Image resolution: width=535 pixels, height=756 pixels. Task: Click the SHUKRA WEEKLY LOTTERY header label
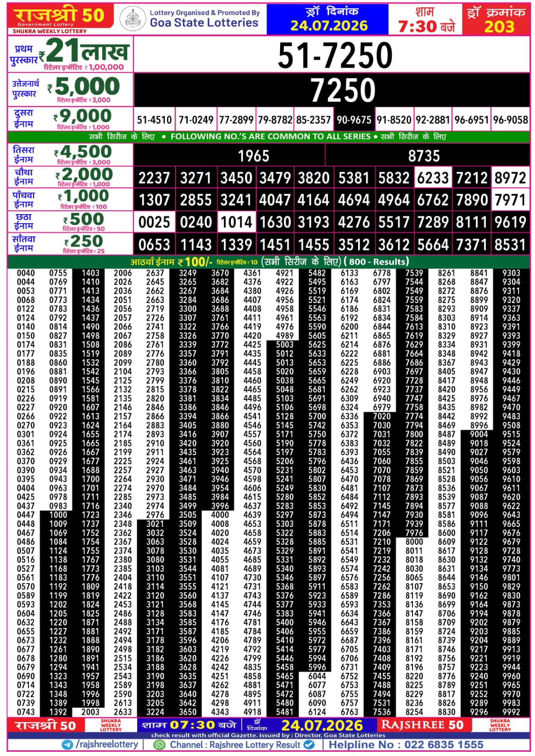click(49, 31)
